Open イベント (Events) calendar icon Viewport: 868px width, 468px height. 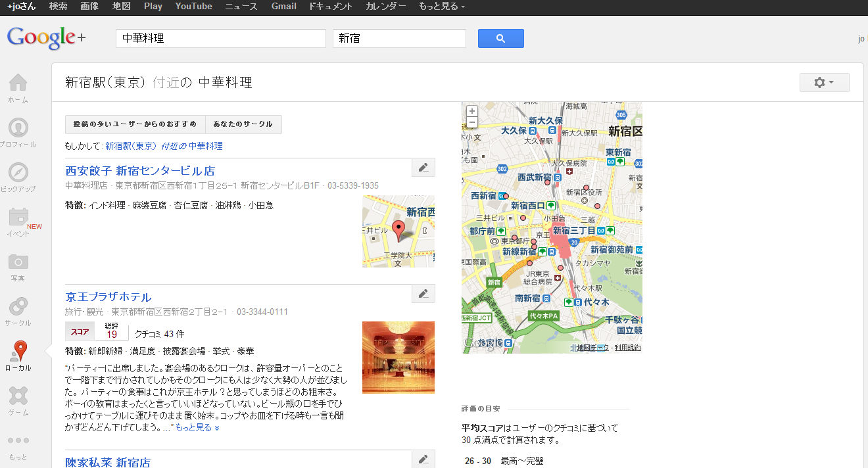(x=18, y=218)
